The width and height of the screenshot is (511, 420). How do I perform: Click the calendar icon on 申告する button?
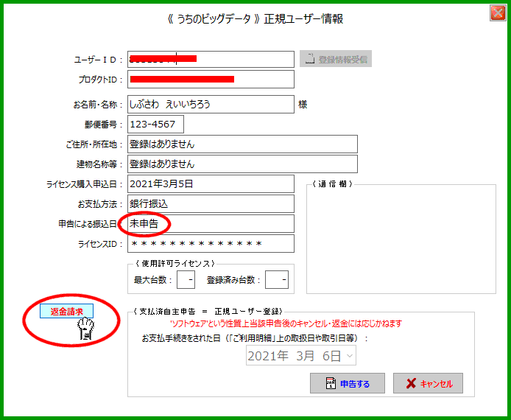pyautogui.click(x=331, y=383)
